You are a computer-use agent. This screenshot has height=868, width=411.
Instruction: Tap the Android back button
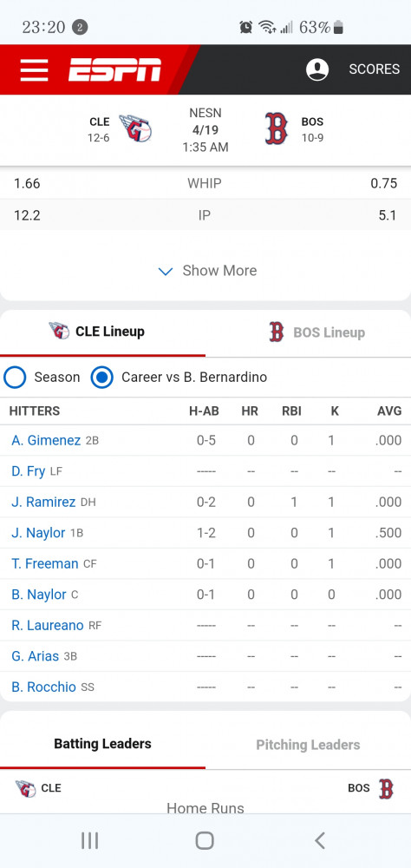[320, 840]
